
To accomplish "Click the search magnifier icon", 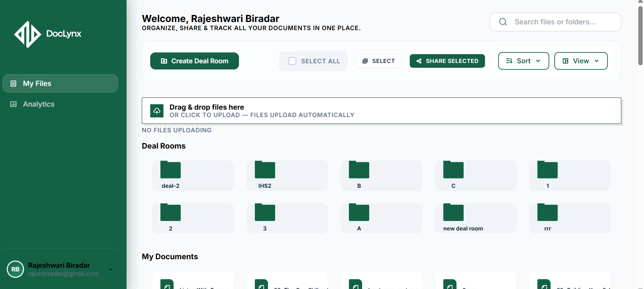I will (x=503, y=22).
